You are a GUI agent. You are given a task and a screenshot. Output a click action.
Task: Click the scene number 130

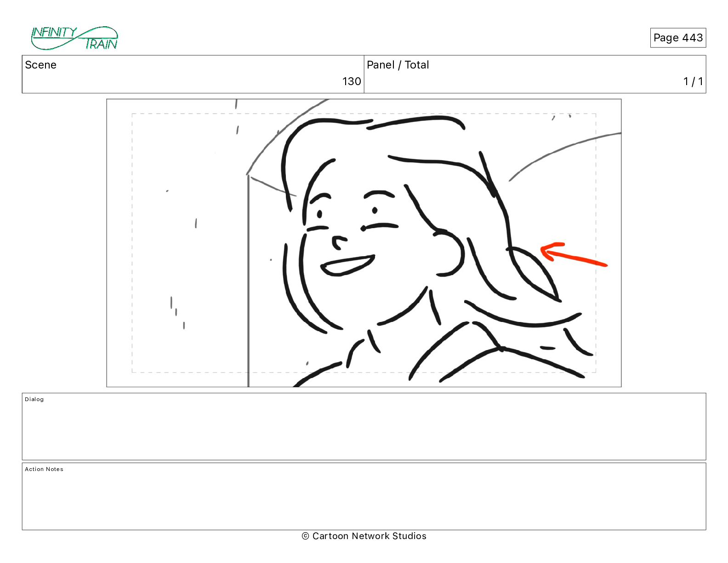click(x=352, y=81)
